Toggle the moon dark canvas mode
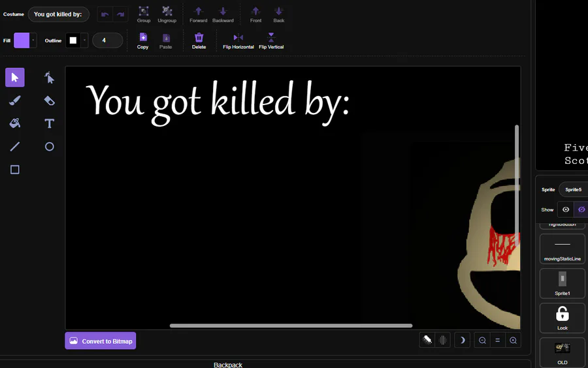This screenshot has height=368, width=588. pyautogui.click(x=462, y=341)
